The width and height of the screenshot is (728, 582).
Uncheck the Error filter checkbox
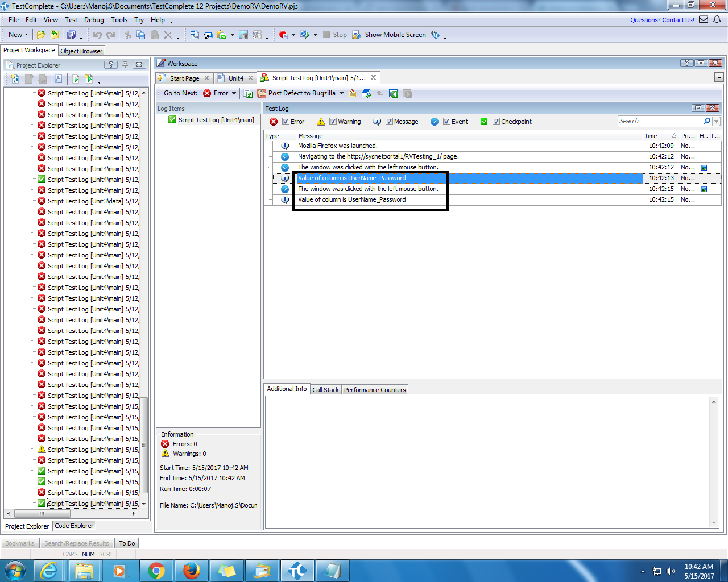[x=286, y=122]
